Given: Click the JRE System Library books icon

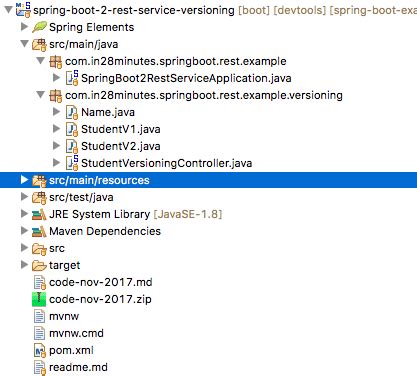Looking at the screenshot, I should tap(39, 214).
